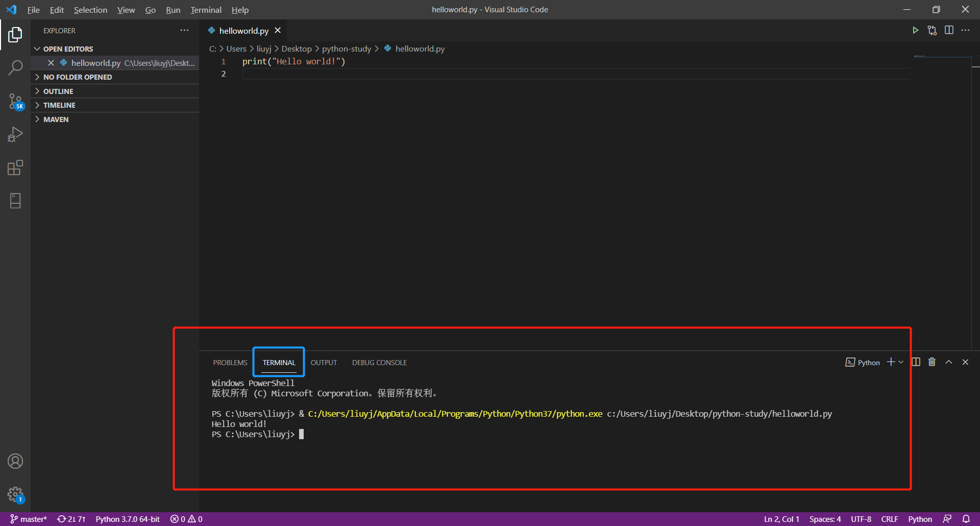This screenshot has width=980, height=526.
Task: Open changes compare icon in editor toolbar
Action: [x=932, y=30]
